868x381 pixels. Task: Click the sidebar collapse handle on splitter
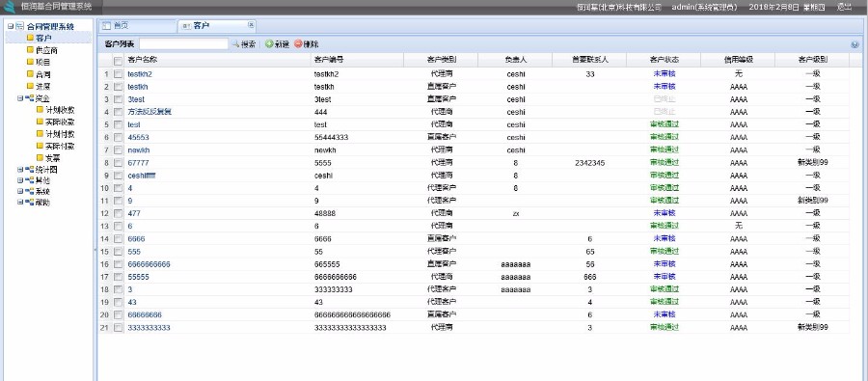point(95,251)
